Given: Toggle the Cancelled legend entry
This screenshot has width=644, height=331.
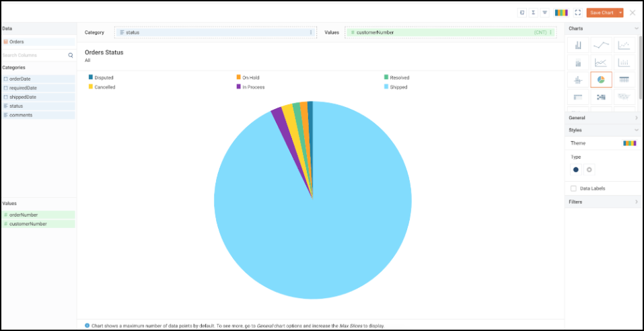Looking at the screenshot, I should (x=102, y=87).
